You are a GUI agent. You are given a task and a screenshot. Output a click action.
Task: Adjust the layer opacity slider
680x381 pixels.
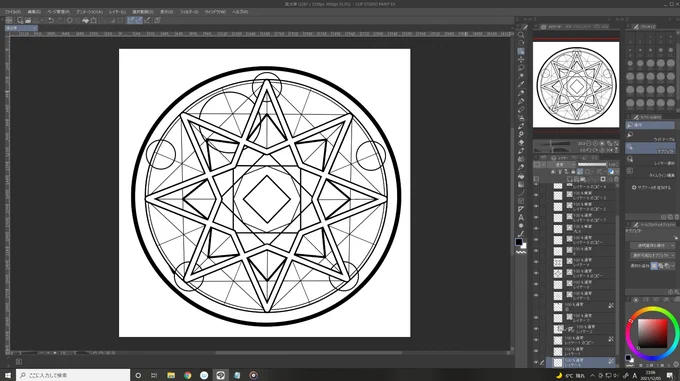pyautogui.click(x=592, y=165)
